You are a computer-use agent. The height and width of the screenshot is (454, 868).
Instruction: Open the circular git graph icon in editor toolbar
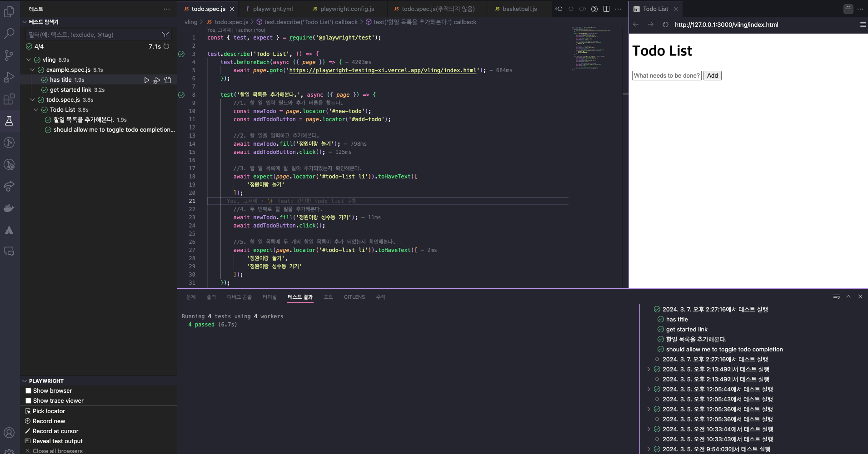pos(594,9)
